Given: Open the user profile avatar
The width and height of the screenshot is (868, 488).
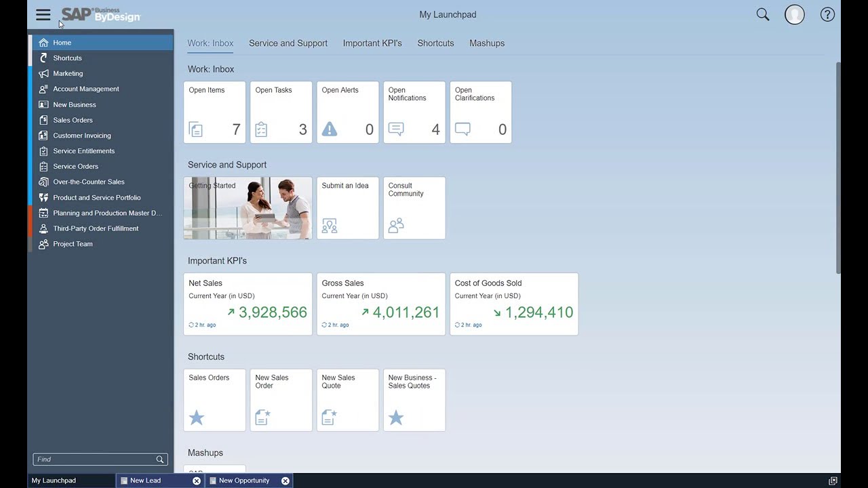Looking at the screenshot, I should 795,15.
